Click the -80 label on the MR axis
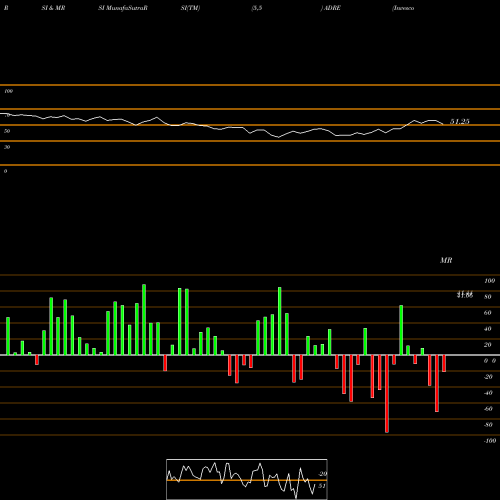Image resolution: width=500 pixels, height=500 pixels. [x=488, y=425]
